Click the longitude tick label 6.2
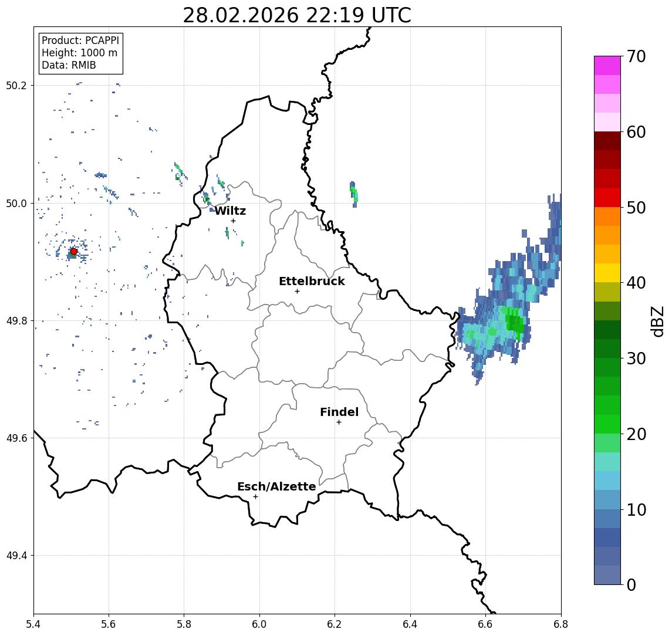Screen dimensions: 672x636 point(335,624)
